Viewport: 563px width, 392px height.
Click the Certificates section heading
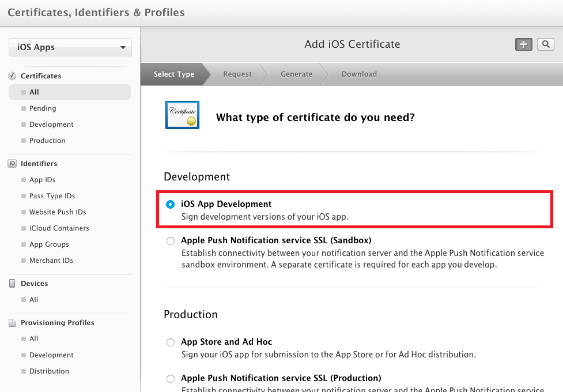click(41, 76)
